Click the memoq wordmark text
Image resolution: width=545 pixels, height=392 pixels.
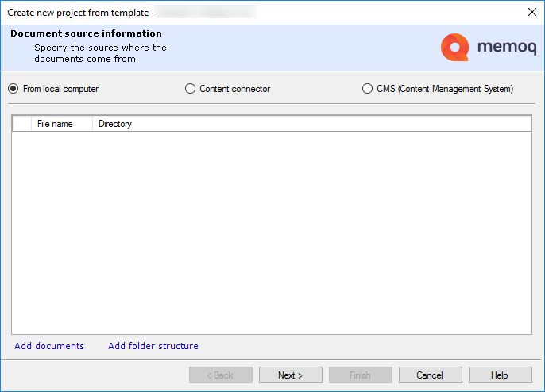pos(505,48)
